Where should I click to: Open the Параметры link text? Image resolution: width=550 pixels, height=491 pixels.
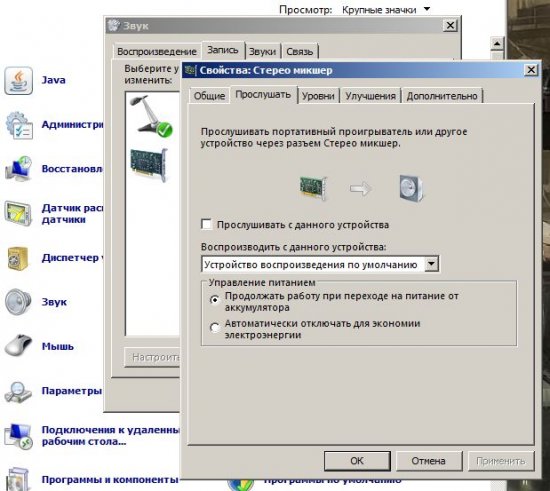(x=72, y=390)
